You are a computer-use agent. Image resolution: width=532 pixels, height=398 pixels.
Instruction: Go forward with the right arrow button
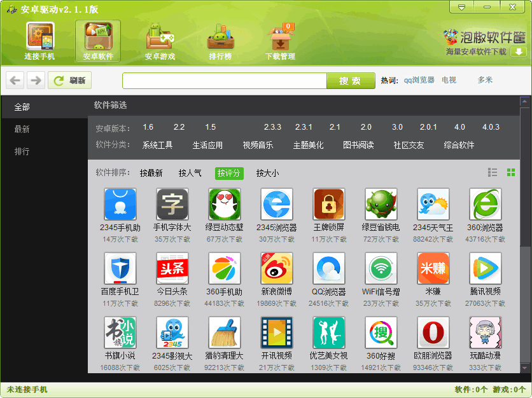[36, 80]
